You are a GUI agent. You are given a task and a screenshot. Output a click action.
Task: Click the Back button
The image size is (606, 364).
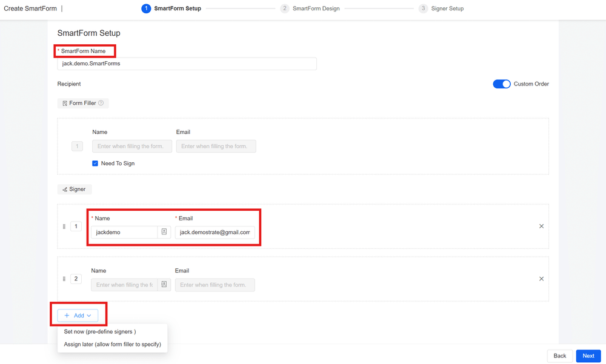tap(559, 356)
